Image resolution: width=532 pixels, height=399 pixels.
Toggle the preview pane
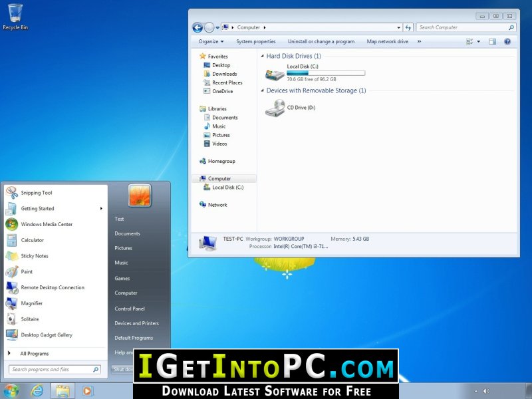point(492,41)
